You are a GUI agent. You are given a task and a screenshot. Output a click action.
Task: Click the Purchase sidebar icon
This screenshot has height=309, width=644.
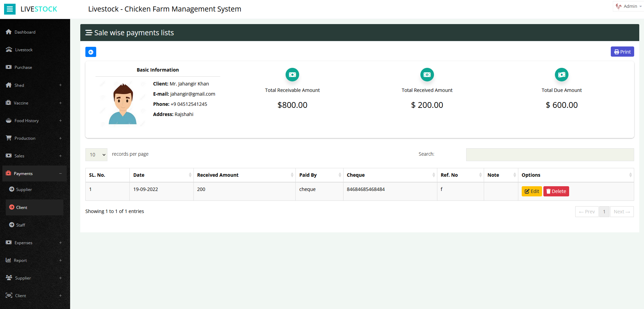9,67
